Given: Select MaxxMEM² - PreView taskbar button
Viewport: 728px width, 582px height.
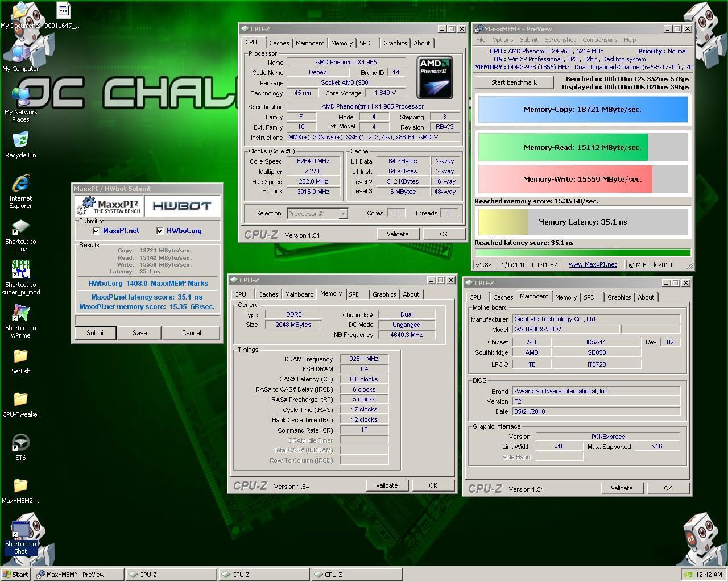Looking at the screenshot, I should [78, 575].
